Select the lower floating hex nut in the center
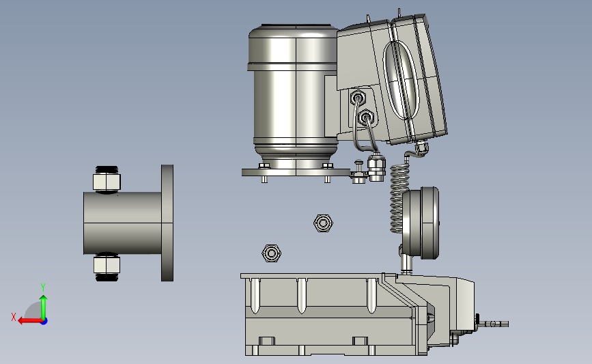 pyautogui.click(x=271, y=253)
